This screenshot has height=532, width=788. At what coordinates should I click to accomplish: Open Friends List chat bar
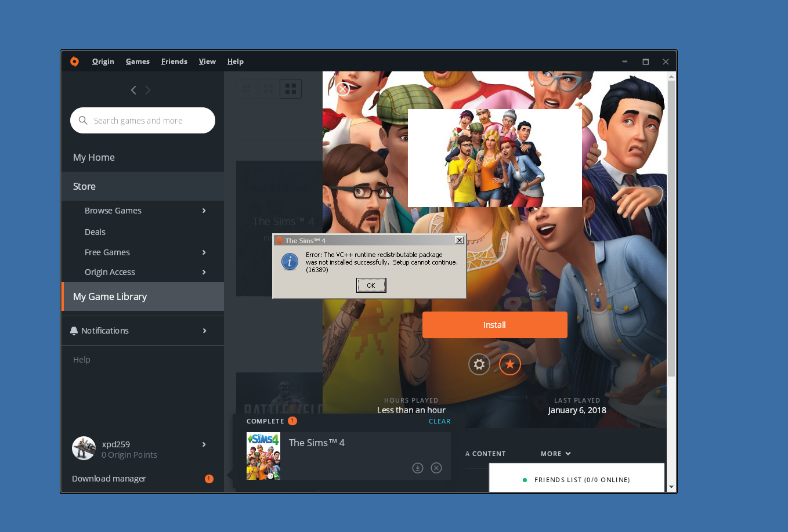pyautogui.click(x=577, y=480)
